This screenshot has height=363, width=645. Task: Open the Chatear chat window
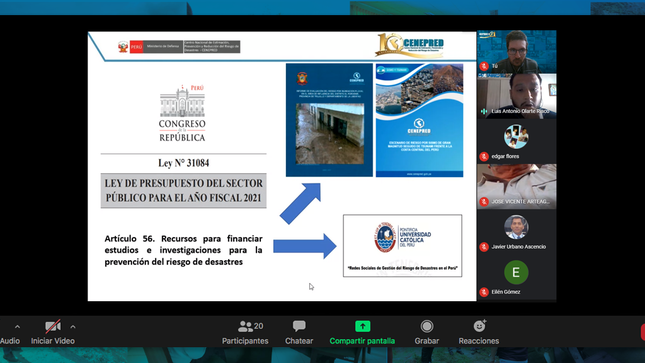(299, 333)
